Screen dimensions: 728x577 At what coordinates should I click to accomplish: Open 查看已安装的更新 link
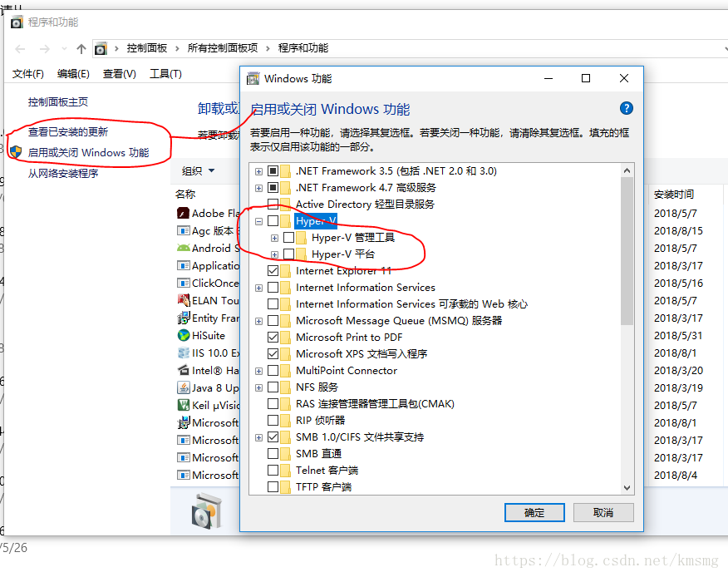point(68,132)
